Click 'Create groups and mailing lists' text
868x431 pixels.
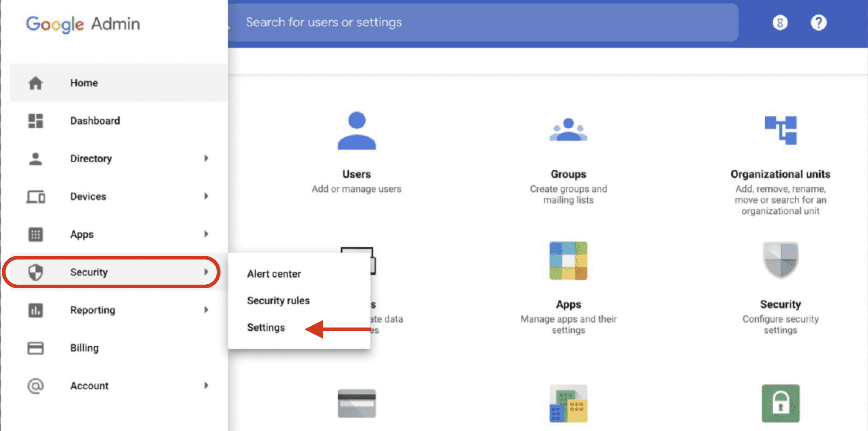pos(568,194)
